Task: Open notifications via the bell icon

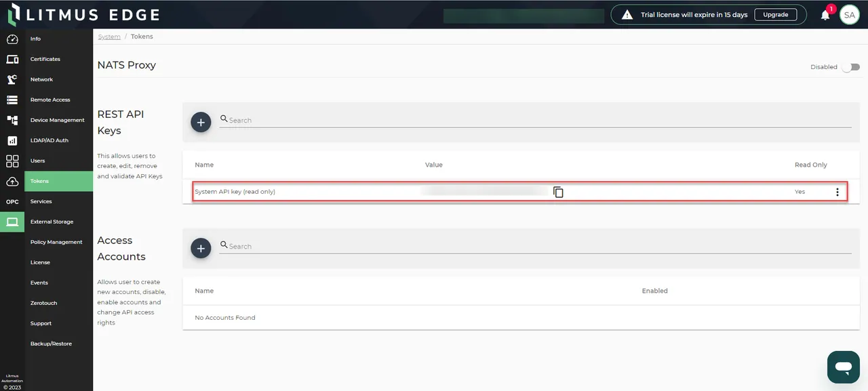Action: click(825, 14)
